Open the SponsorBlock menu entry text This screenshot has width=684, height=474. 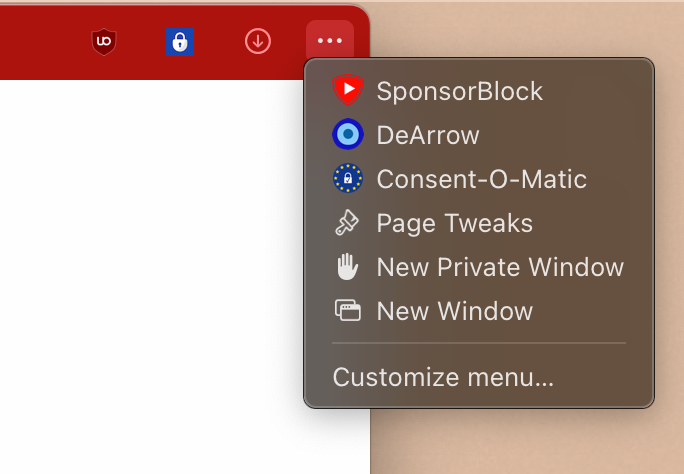click(459, 91)
